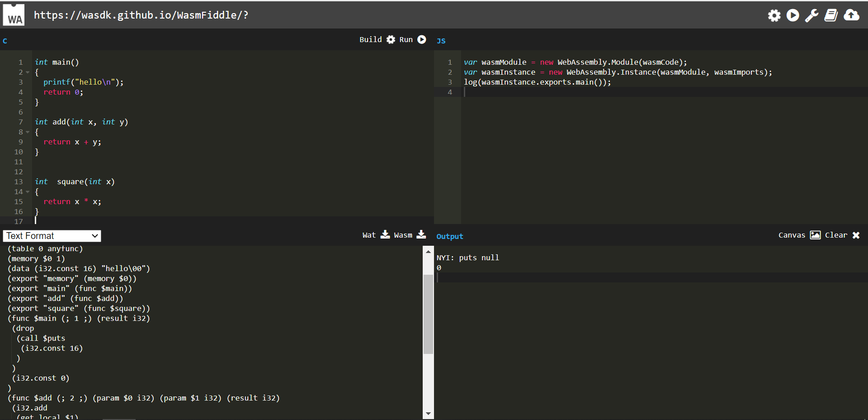
Task: Collapse code fold arrow at line 2
Action: [28, 72]
